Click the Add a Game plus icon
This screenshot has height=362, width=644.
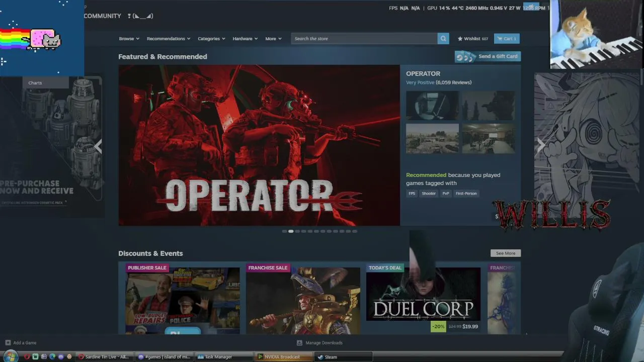[8, 343]
